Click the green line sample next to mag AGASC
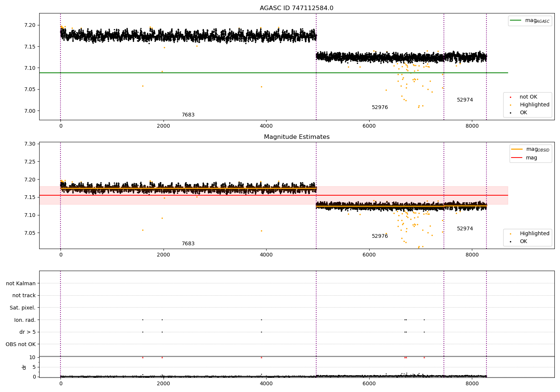The width and height of the screenshot is (560, 392). click(516, 21)
